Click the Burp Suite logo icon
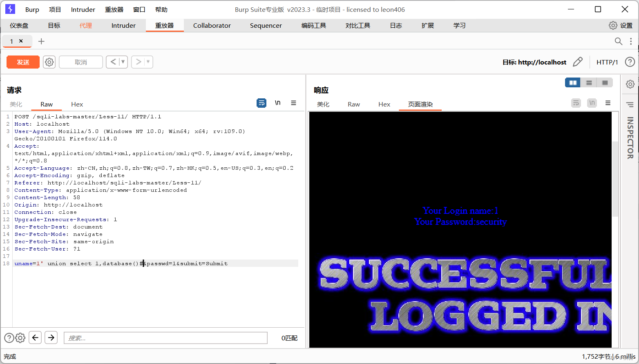Screen dimensions: 639x364 coord(10,9)
